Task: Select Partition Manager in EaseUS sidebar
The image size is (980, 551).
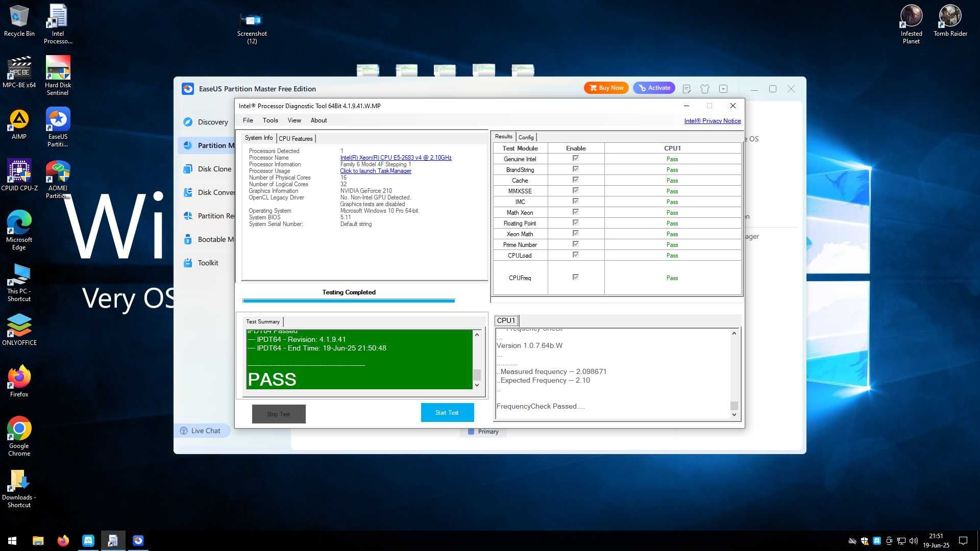Action: 206,145
